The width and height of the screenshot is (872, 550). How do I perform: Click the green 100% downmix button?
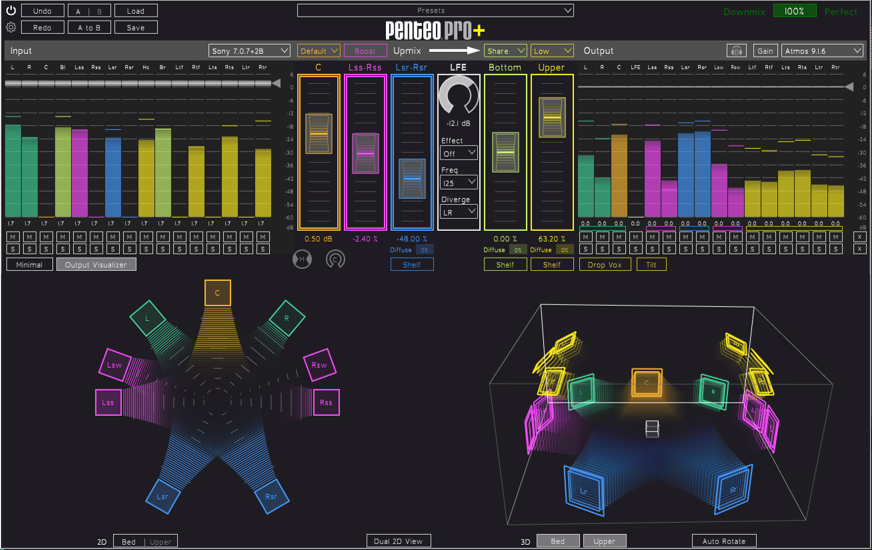coord(794,11)
